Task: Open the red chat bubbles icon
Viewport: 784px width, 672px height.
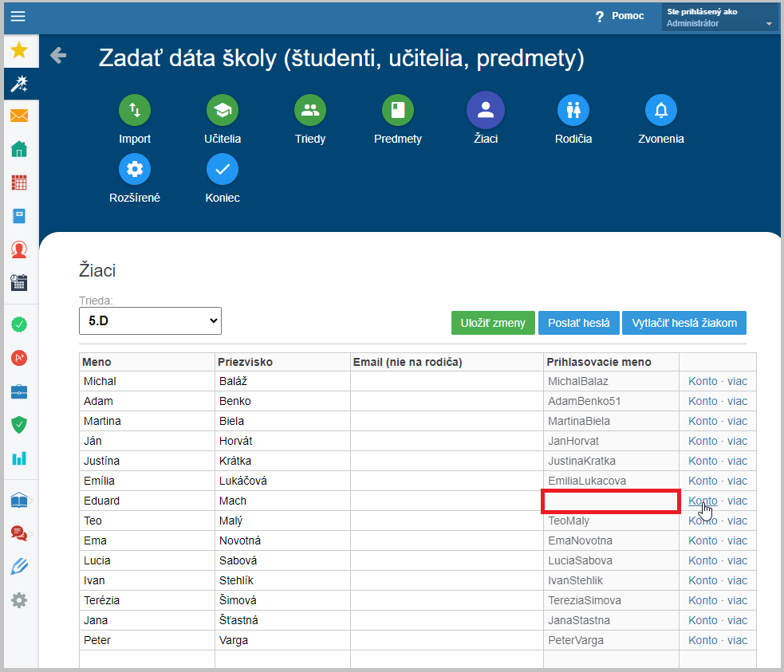Action: tap(19, 533)
